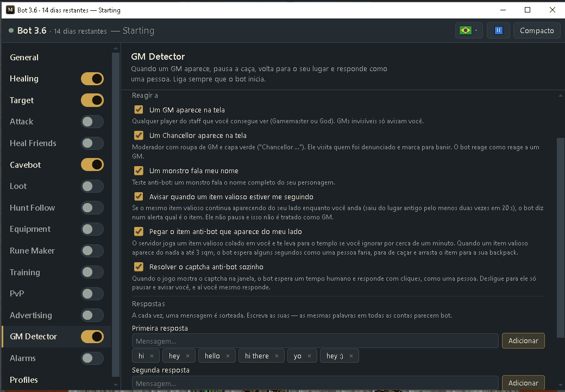Remove the "hi" response chip
Screen dimensions: 565x392
[x=152, y=356]
